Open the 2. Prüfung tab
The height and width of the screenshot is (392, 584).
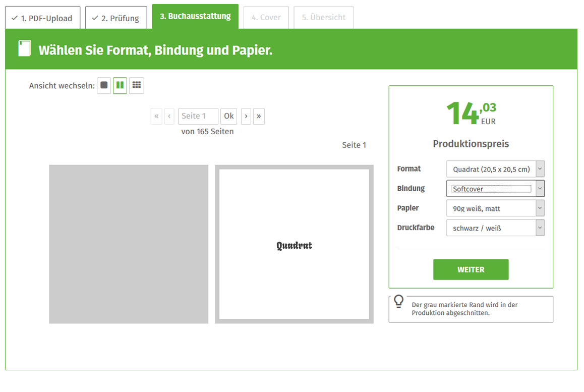pyautogui.click(x=116, y=18)
